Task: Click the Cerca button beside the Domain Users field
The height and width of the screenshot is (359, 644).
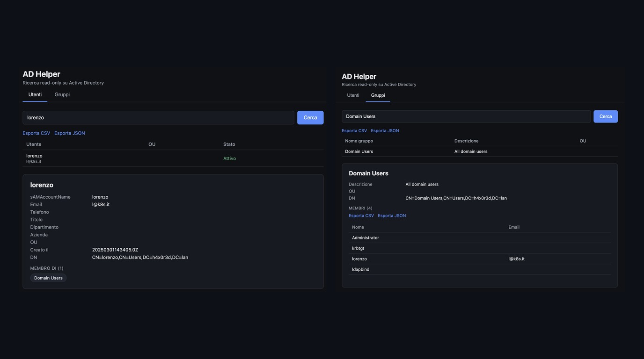Action: pyautogui.click(x=606, y=116)
